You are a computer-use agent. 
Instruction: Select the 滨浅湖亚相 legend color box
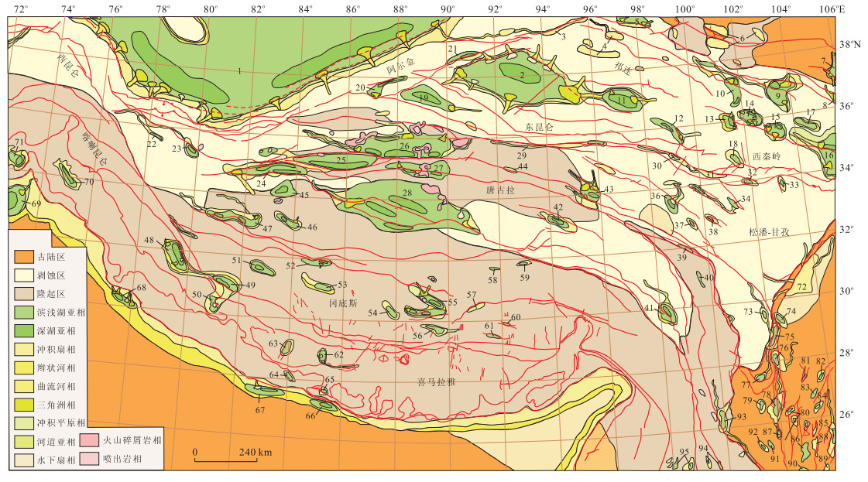(24, 312)
